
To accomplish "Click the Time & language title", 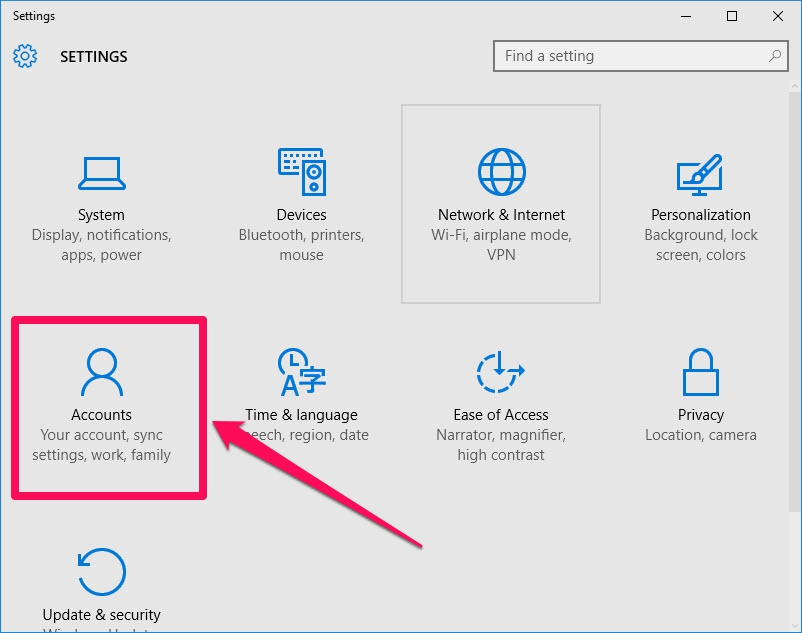I will [301, 415].
